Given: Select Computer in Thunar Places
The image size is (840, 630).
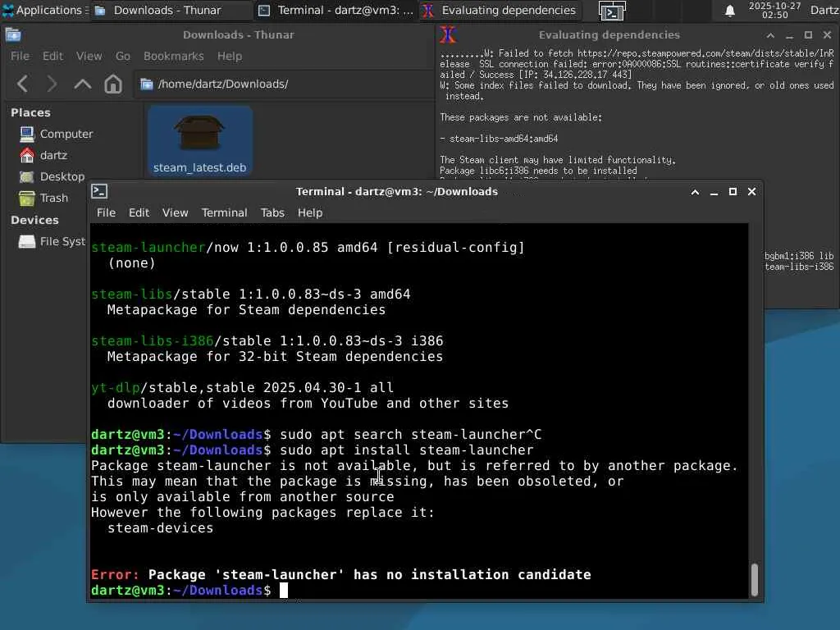Looking at the screenshot, I should coord(55,134).
